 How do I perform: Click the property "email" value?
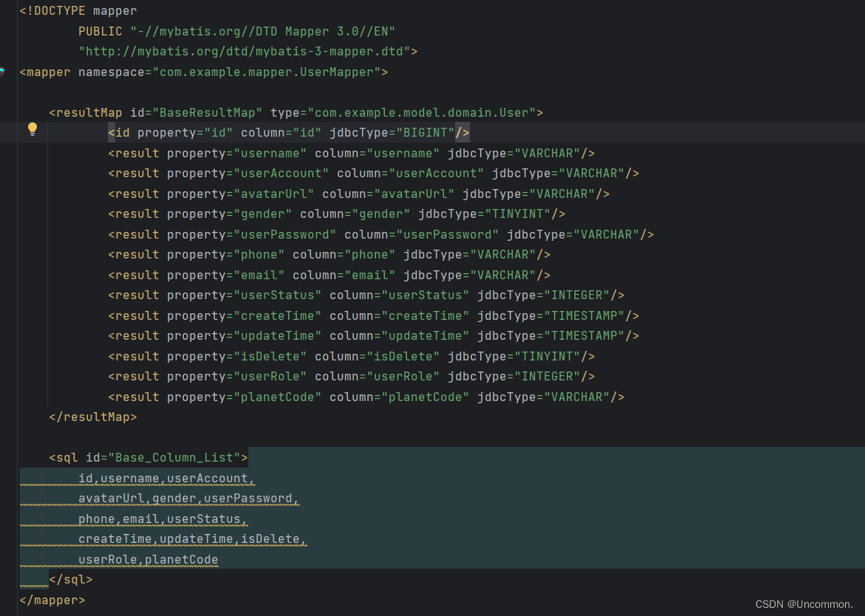point(259,276)
